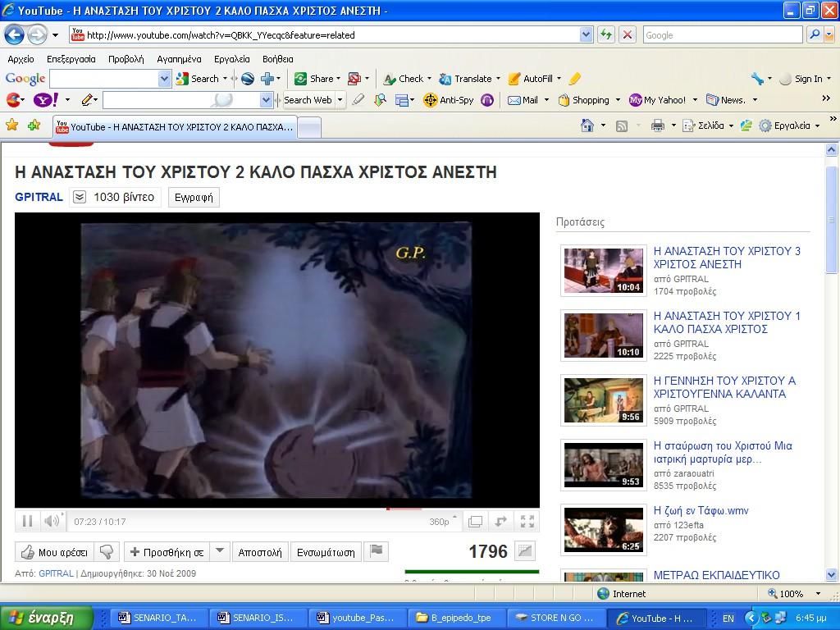Open the address bar URL history dropdown
The image size is (840, 630).
pyautogui.click(x=586, y=35)
